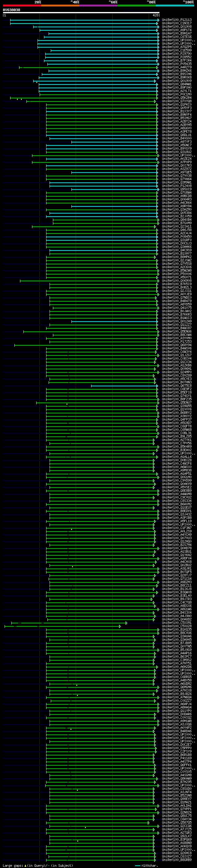The image size is (197, 868).
Task: Select hit label UniRef100_Q5ENU7
Action: tap(177, 402)
